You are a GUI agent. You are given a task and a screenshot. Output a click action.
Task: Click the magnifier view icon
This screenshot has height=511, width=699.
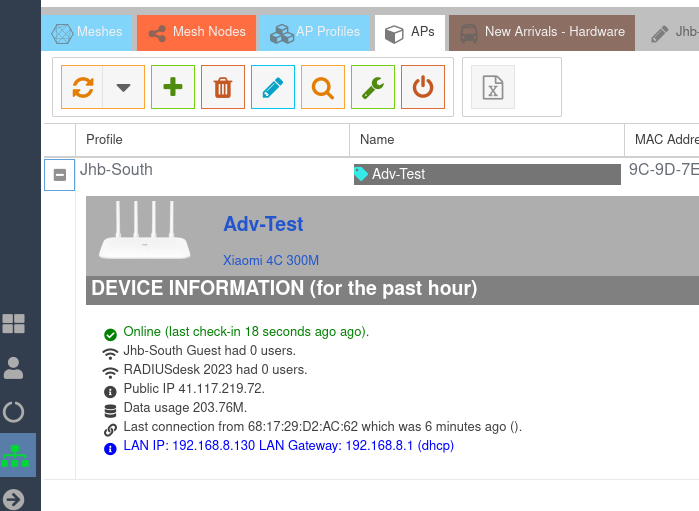[323, 88]
